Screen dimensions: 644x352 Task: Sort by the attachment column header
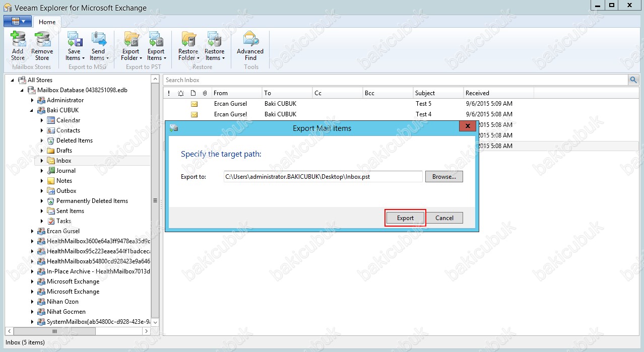pos(205,93)
